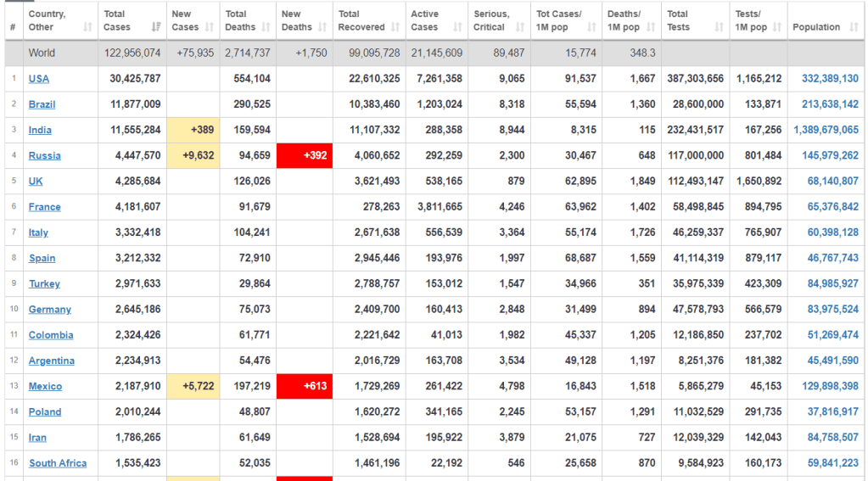Open the USA country link
The image size is (868, 481).
(39, 79)
